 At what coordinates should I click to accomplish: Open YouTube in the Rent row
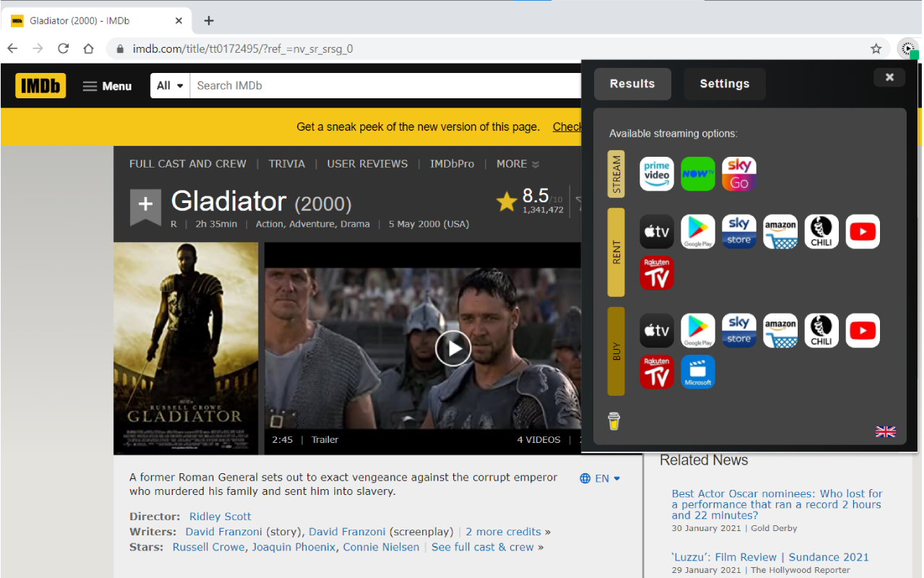point(863,232)
